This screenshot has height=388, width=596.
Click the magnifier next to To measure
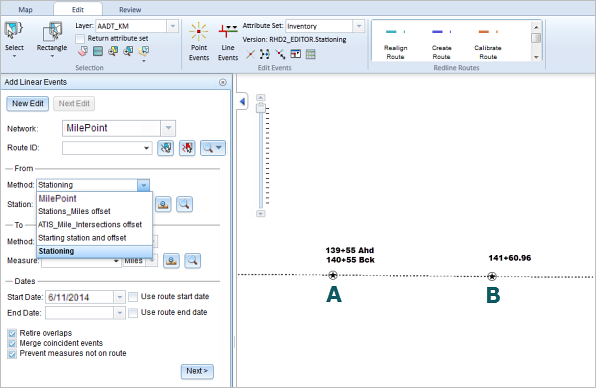193,261
